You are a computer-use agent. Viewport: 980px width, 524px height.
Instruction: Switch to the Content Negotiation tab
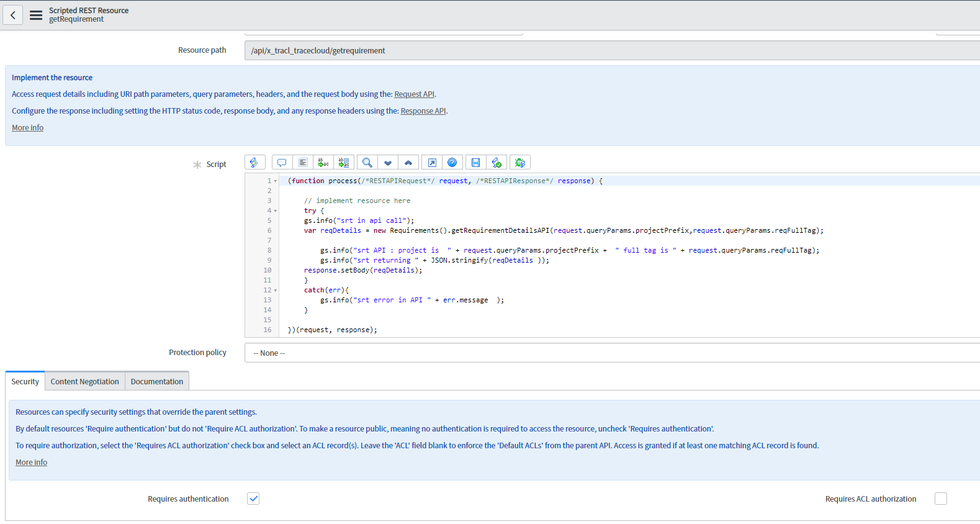(x=85, y=381)
